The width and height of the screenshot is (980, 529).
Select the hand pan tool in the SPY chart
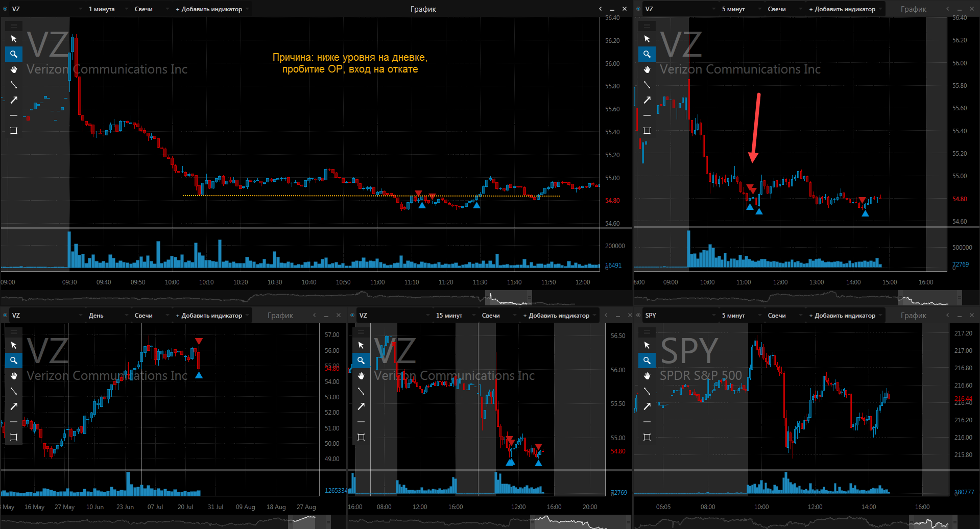pyautogui.click(x=647, y=376)
